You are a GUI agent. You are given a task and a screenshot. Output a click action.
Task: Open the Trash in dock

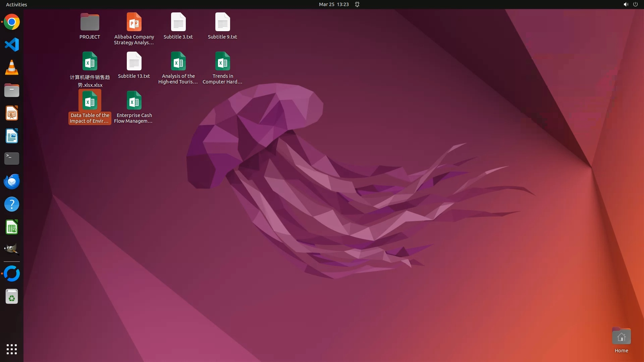(12, 297)
